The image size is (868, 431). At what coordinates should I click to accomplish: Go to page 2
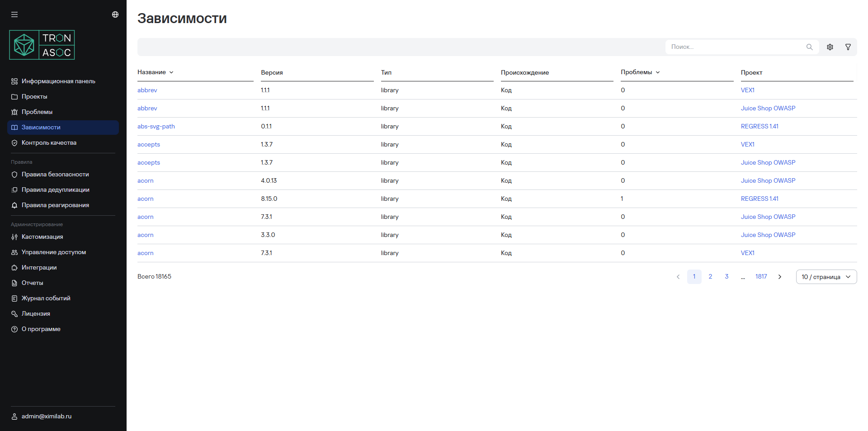[x=710, y=277]
